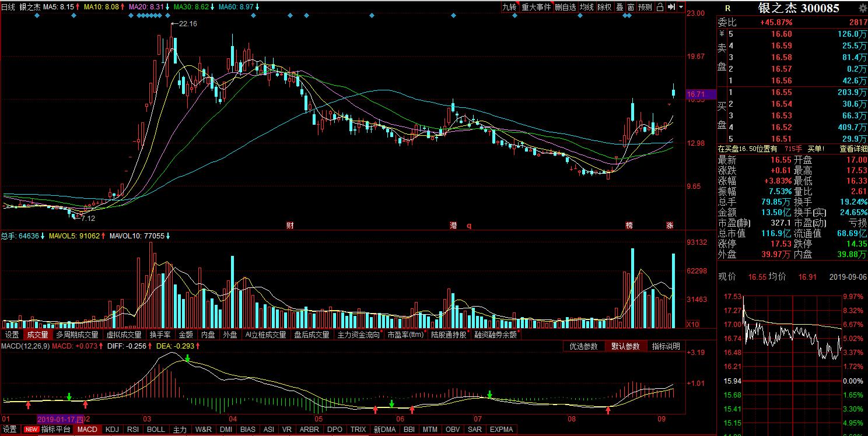Open indicator 设置 at bottom bar
Screen dimensions: 868x436
[x=9, y=430]
